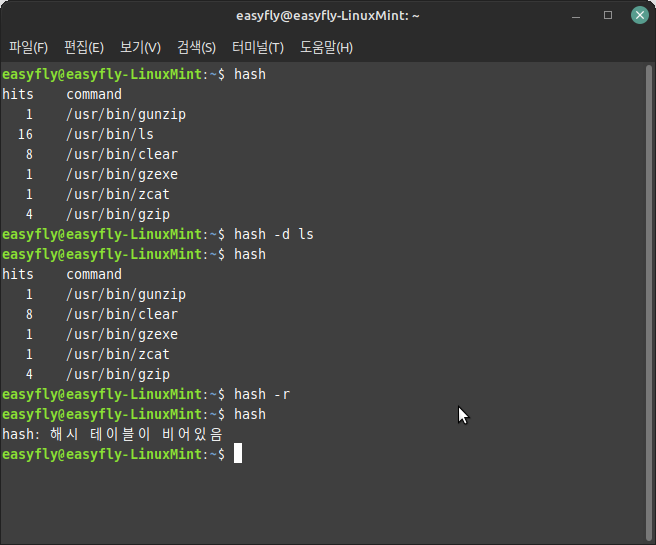Viewport: 656px width, 545px height.
Task: Click the first '/usr/bin/gzip' entry
Action: pyautogui.click(x=118, y=215)
